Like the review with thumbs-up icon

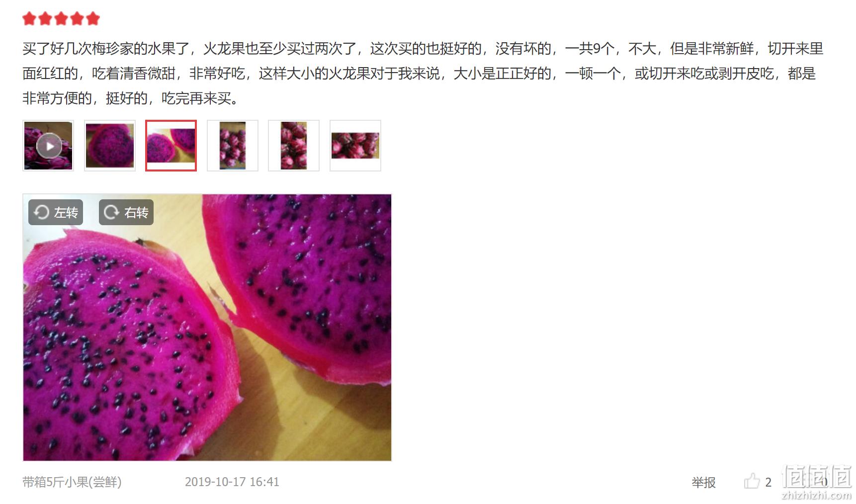pos(752,481)
